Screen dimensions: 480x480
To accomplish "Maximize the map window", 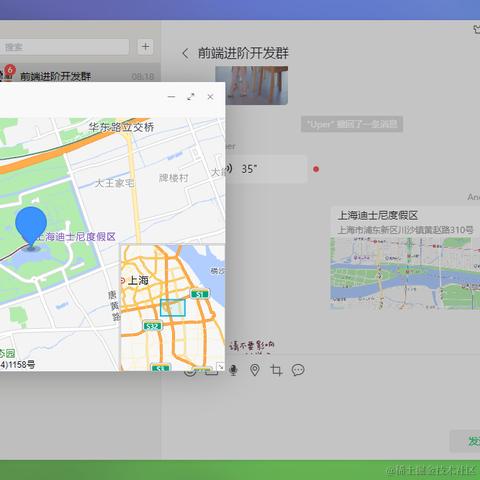I will (x=191, y=97).
